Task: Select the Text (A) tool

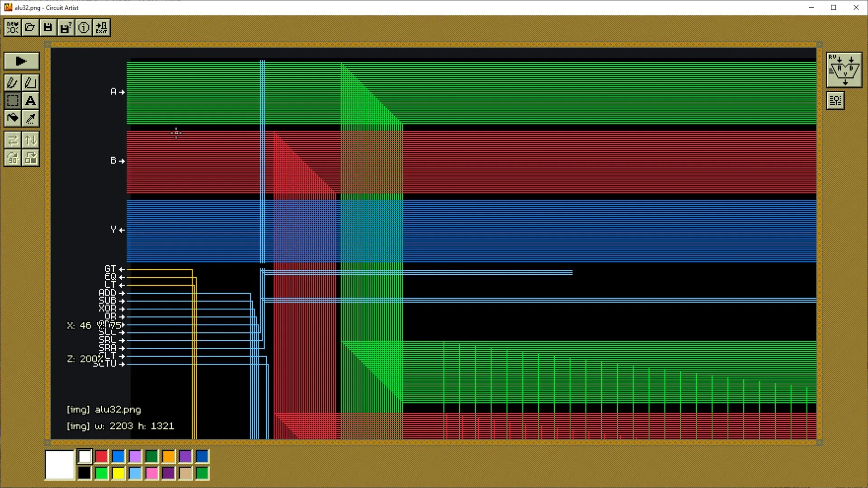Action: 31,100
